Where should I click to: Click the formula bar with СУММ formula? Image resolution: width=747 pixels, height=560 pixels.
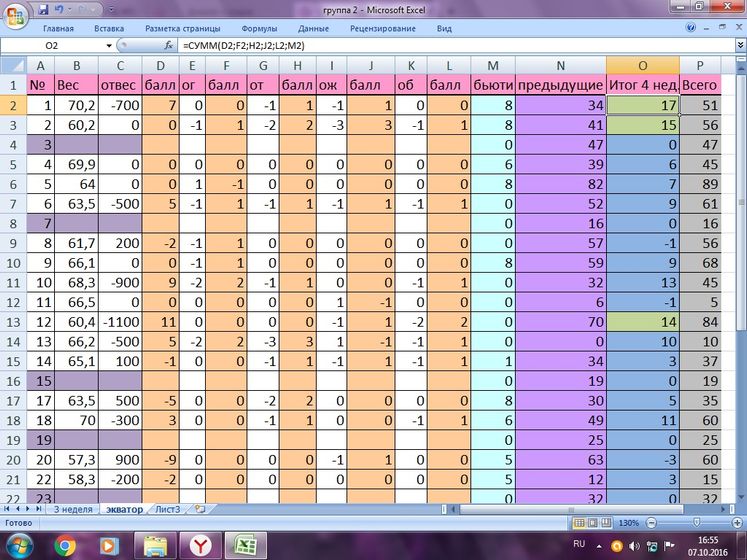coord(455,46)
